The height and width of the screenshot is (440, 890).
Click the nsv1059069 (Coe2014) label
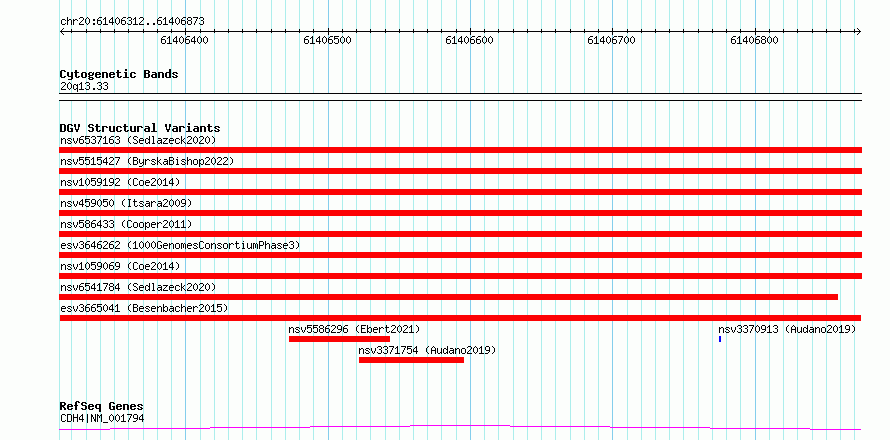point(120,266)
